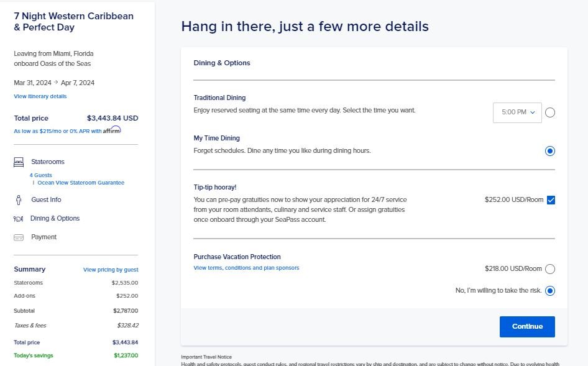Click the Affirm logo

click(112, 130)
